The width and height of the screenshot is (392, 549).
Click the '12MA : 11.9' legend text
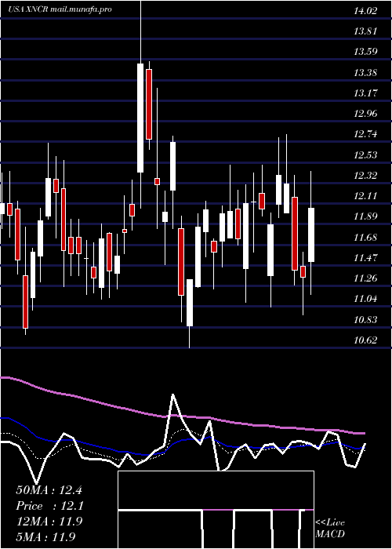tap(49, 522)
